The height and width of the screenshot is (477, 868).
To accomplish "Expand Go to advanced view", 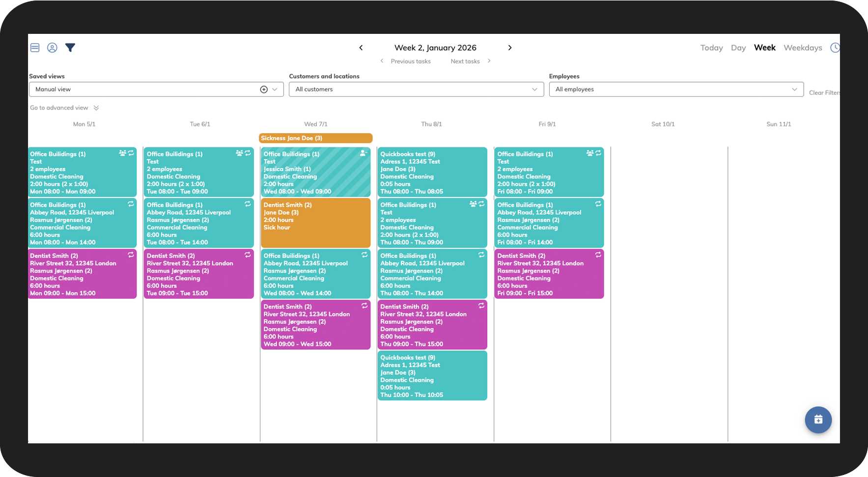I will (x=64, y=108).
